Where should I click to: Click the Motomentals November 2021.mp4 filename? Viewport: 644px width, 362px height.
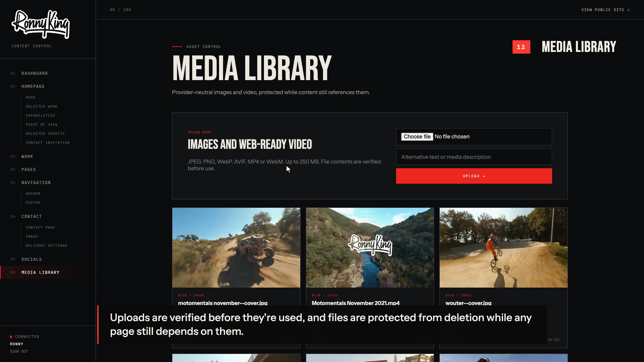click(356, 303)
